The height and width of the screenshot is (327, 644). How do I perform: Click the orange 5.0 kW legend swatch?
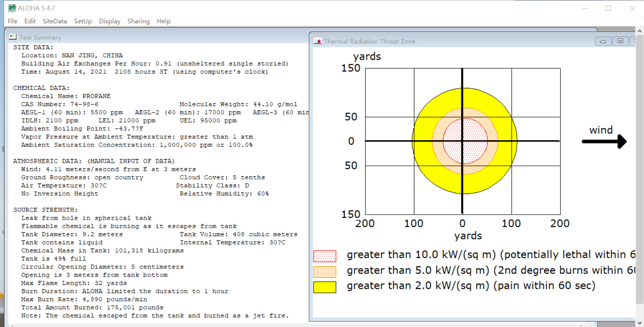pos(325,272)
